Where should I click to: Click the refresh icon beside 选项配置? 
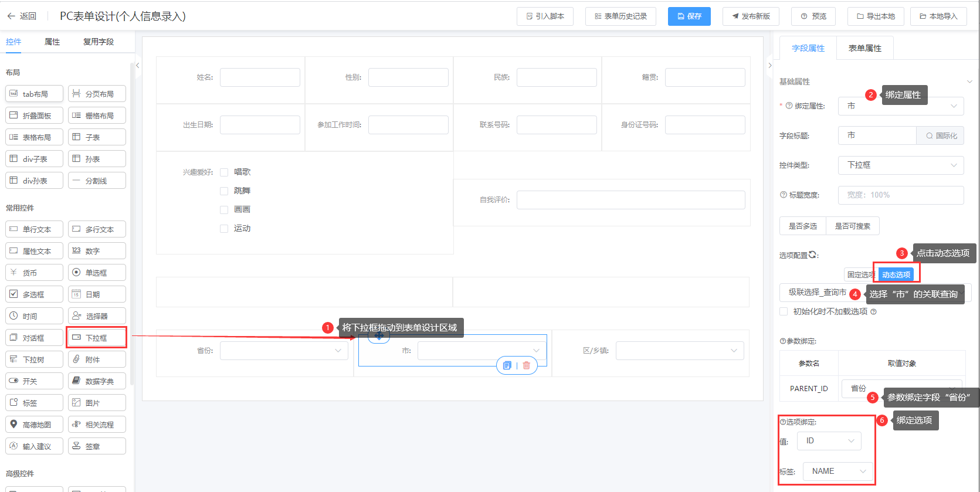coord(812,255)
